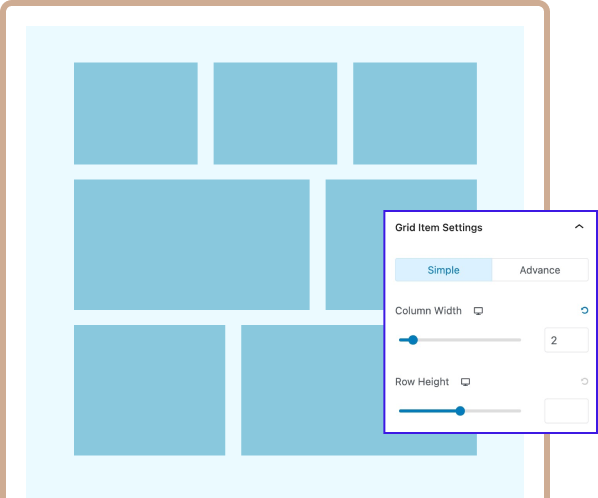Select the bottom-left grid block
Screen dimensions: 598x498
[x=150, y=390]
